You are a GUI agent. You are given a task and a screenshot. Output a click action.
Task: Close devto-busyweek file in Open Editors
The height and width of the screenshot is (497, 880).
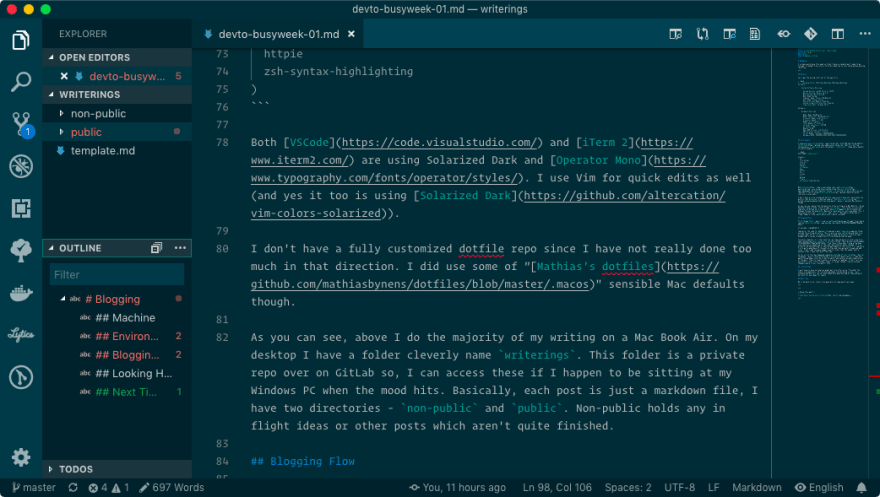tap(64, 76)
